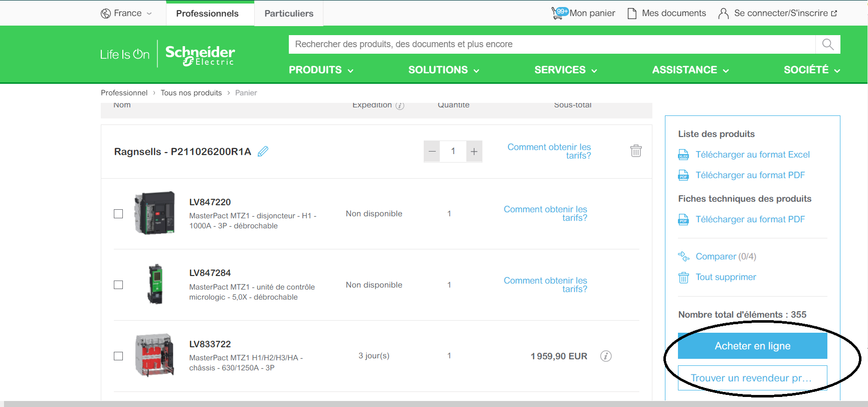Click the Acheter en ligne button
Screen dimensions: 868x407
[752, 346]
